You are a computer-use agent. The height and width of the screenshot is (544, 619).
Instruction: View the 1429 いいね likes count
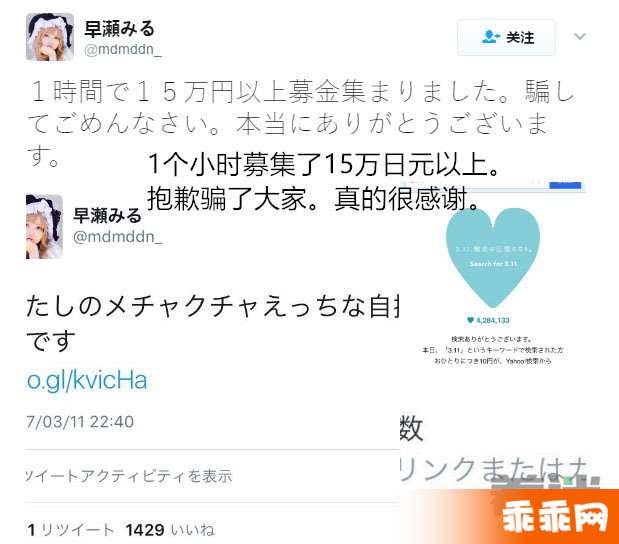point(170,529)
